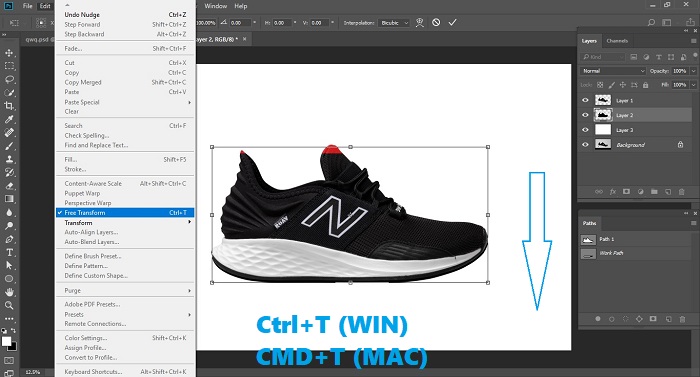
Task: Hide Layer 3 with its eye icon
Action: (585, 130)
